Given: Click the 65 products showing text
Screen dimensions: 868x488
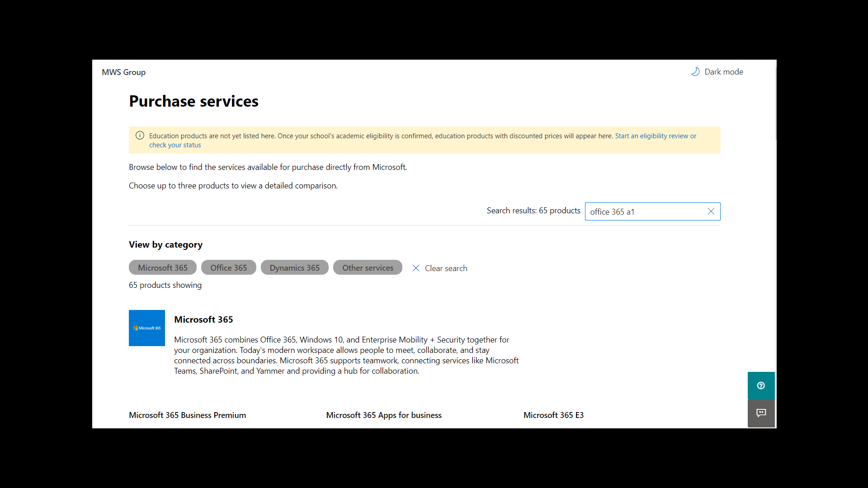Looking at the screenshot, I should [x=165, y=285].
